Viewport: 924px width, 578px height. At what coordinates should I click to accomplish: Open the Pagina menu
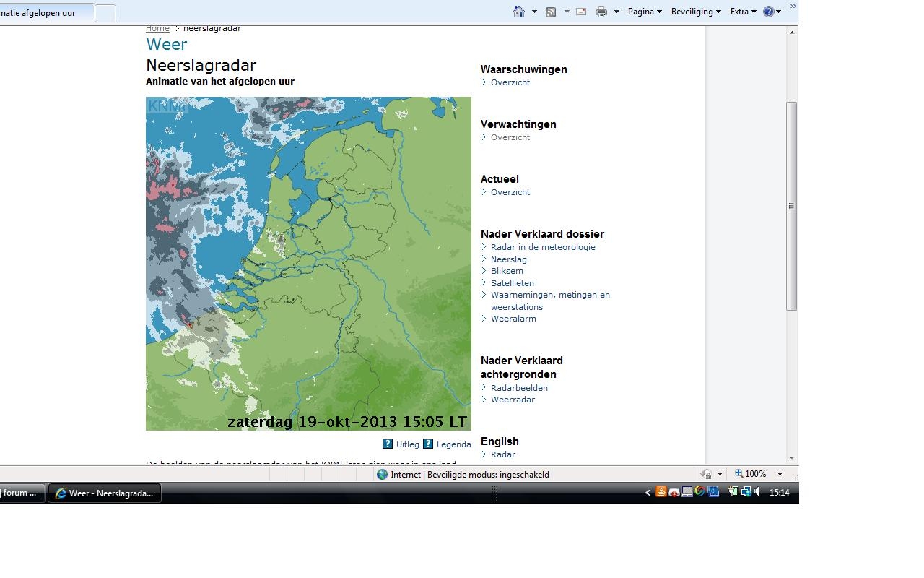645,12
